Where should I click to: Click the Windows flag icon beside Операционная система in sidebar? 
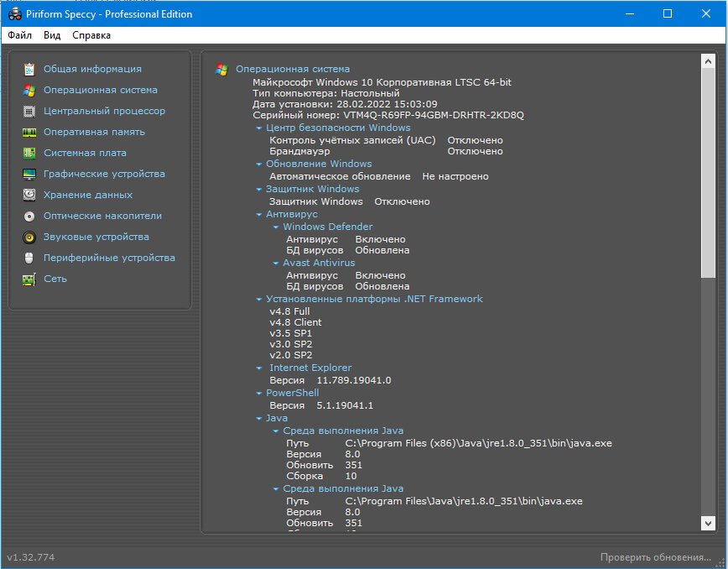click(x=29, y=90)
